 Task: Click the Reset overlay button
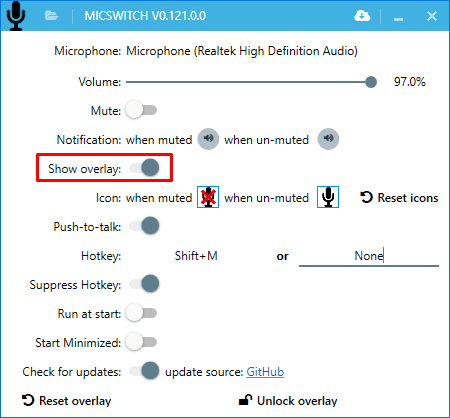tap(66, 401)
